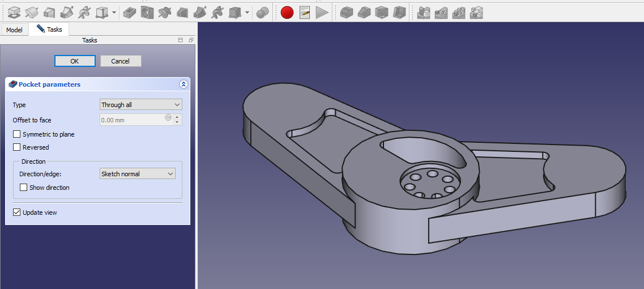
Task: Select the Pocket tool in toolbar
Action: tap(129, 12)
